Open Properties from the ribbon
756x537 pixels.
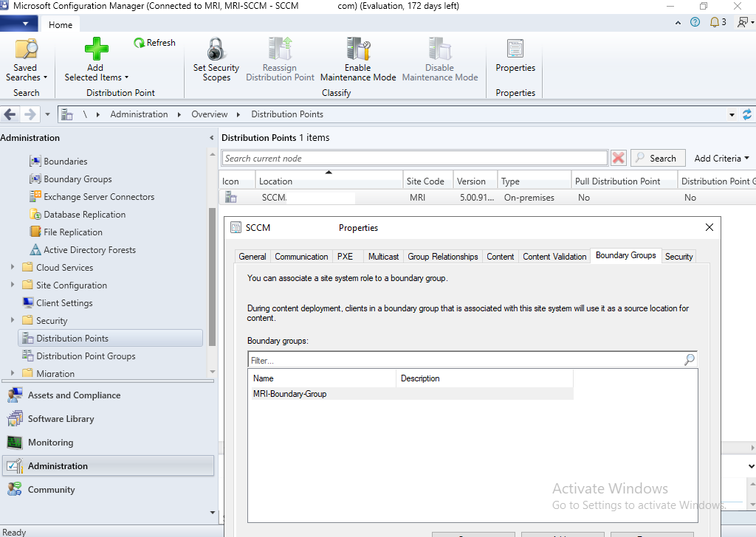515,55
